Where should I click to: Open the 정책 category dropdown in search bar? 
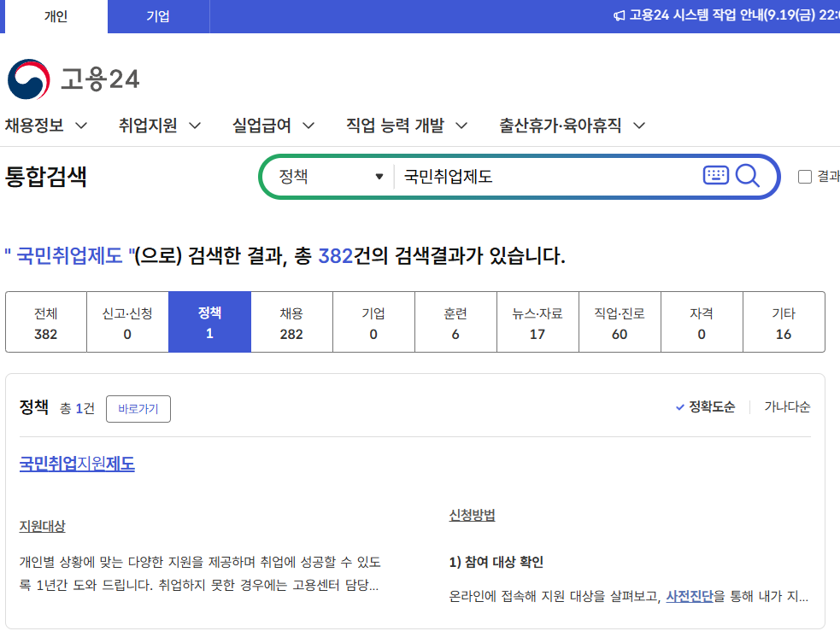[331, 177]
